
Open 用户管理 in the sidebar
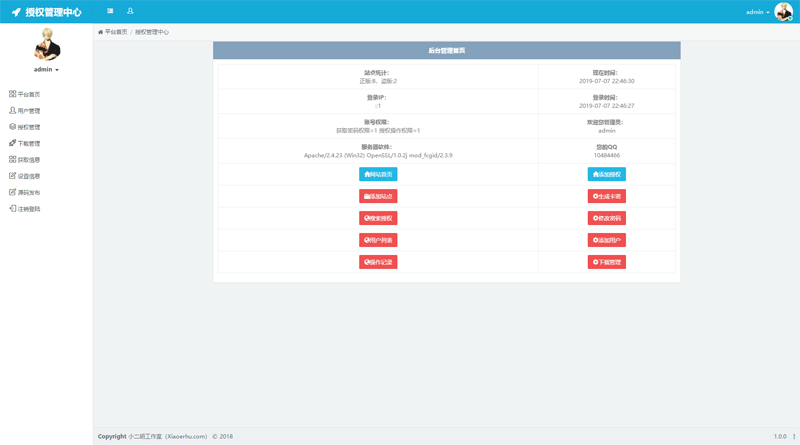tap(28, 111)
